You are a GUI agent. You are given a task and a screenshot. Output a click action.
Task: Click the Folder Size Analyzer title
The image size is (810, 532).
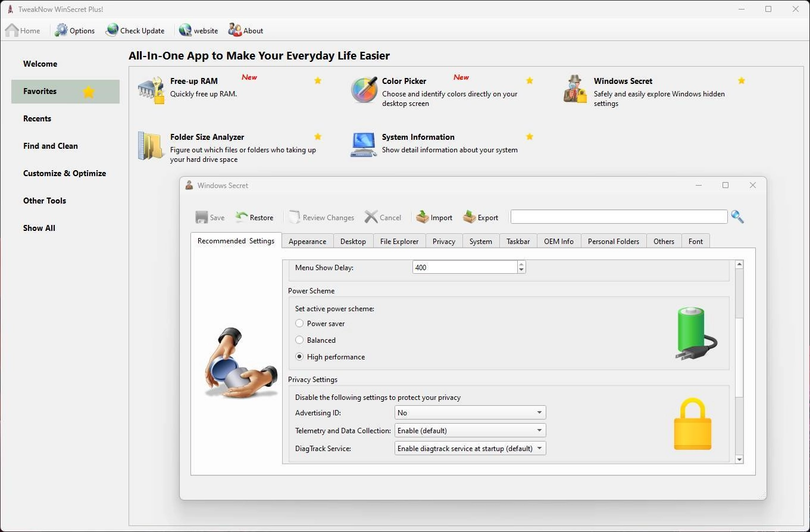click(x=207, y=137)
